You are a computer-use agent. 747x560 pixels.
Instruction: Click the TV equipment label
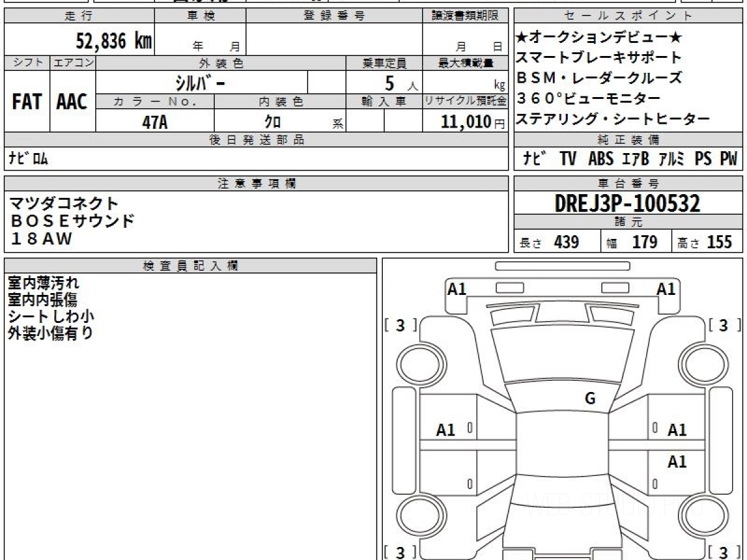coord(568,159)
